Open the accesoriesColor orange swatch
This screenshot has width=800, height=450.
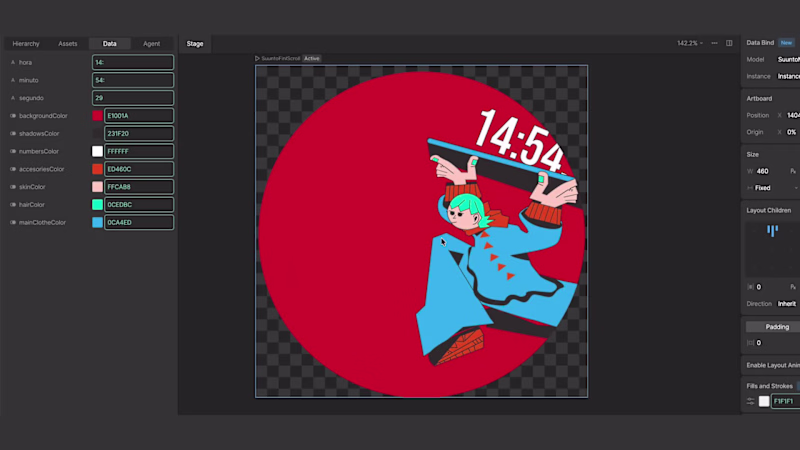point(97,169)
